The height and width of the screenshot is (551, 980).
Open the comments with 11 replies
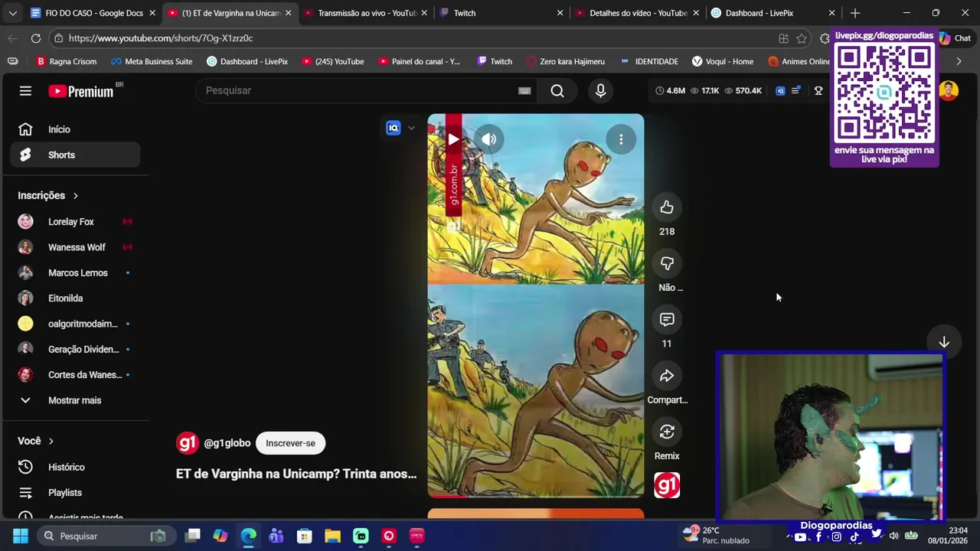(667, 319)
